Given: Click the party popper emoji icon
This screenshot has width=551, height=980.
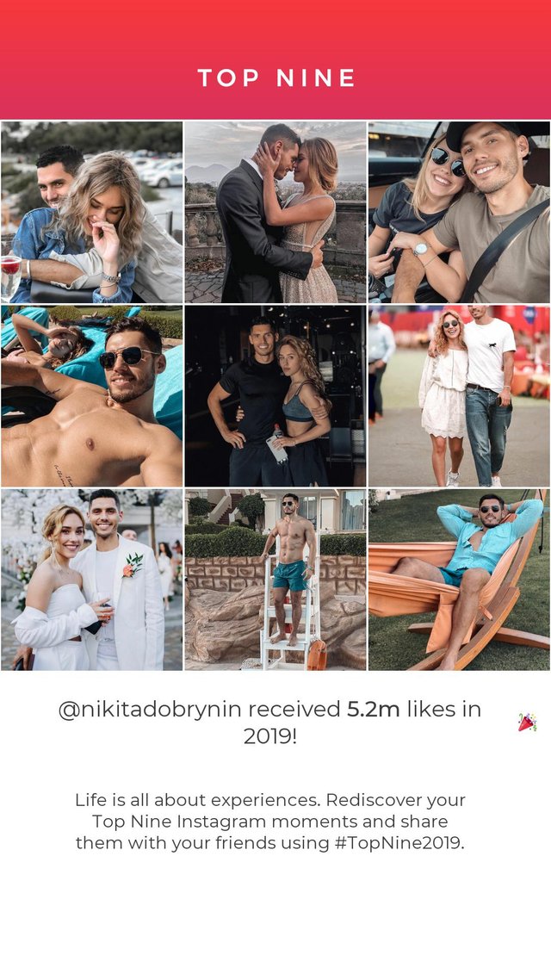Looking at the screenshot, I should click(x=527, y=722).
